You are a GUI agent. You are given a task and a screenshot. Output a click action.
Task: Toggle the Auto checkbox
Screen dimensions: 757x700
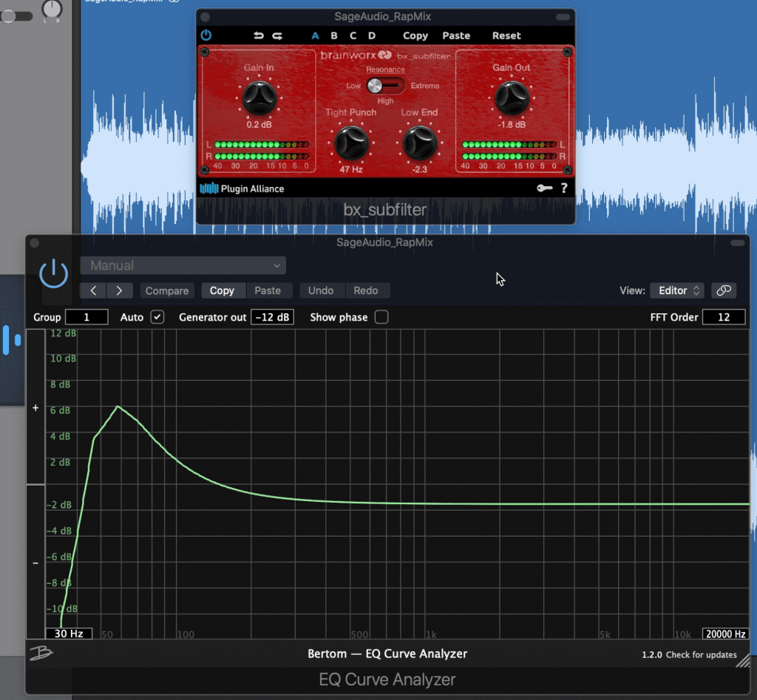[157, 317]
